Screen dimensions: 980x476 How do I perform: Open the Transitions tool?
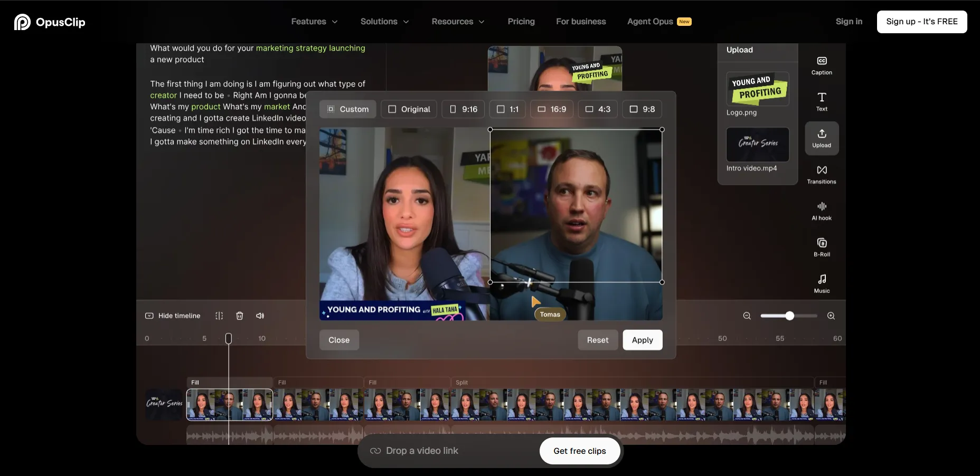click(822, 175)
